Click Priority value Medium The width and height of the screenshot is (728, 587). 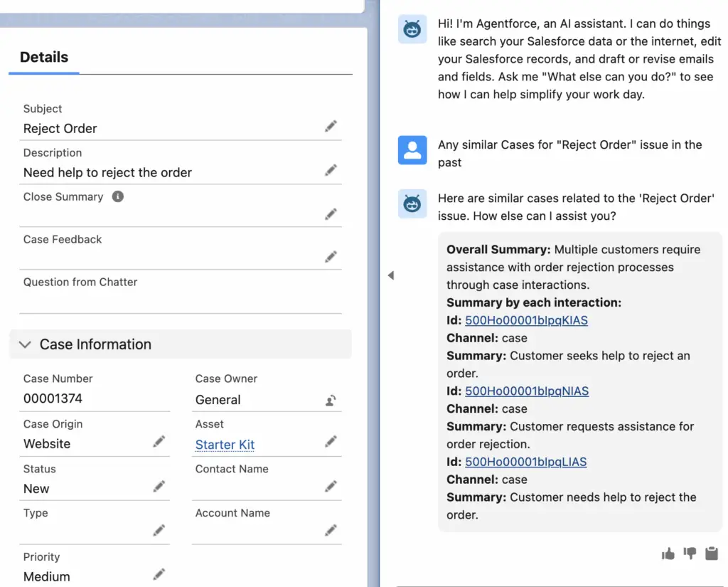click(x=47, y=577)
